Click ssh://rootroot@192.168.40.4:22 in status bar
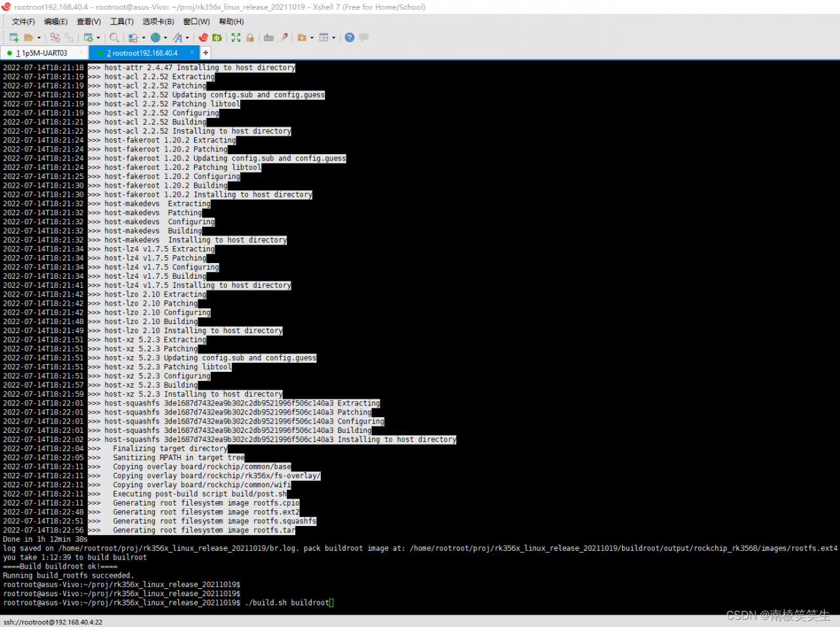The height and width of the screenshot is (627, 840). click(52, 622)
